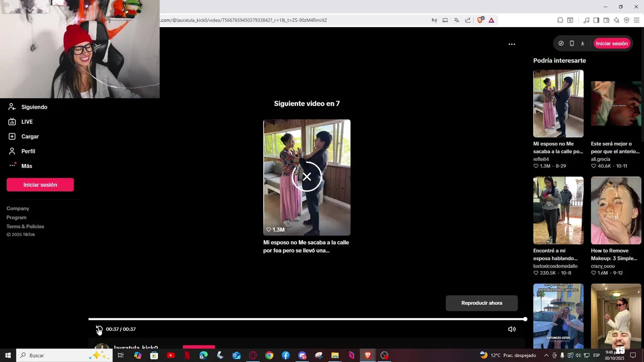This screenshot has width=644, height=362.
Task: Open the Terms & Policies link
Action: [x=25, y=226]
